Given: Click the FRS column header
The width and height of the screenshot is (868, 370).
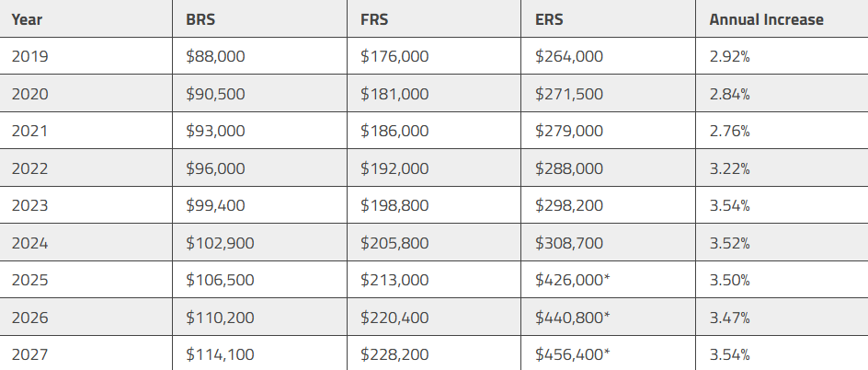Looking at the screenshot, I should click(x=434, y=18).
